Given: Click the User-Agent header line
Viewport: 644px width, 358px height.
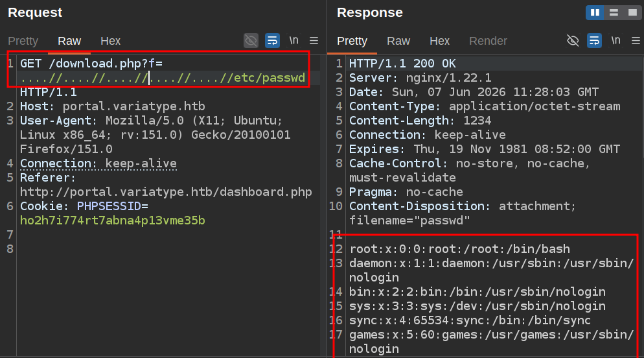Looking at the screenshot, I should [155, 135].
